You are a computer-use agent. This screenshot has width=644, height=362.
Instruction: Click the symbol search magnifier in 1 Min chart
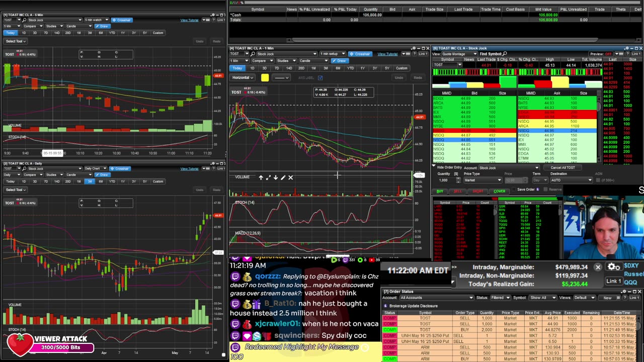pos(253,54)
